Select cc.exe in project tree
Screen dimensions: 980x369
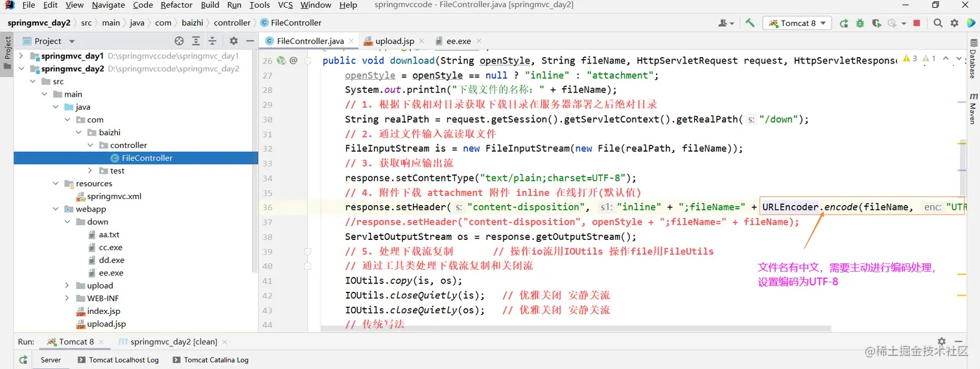pos(105,247)
